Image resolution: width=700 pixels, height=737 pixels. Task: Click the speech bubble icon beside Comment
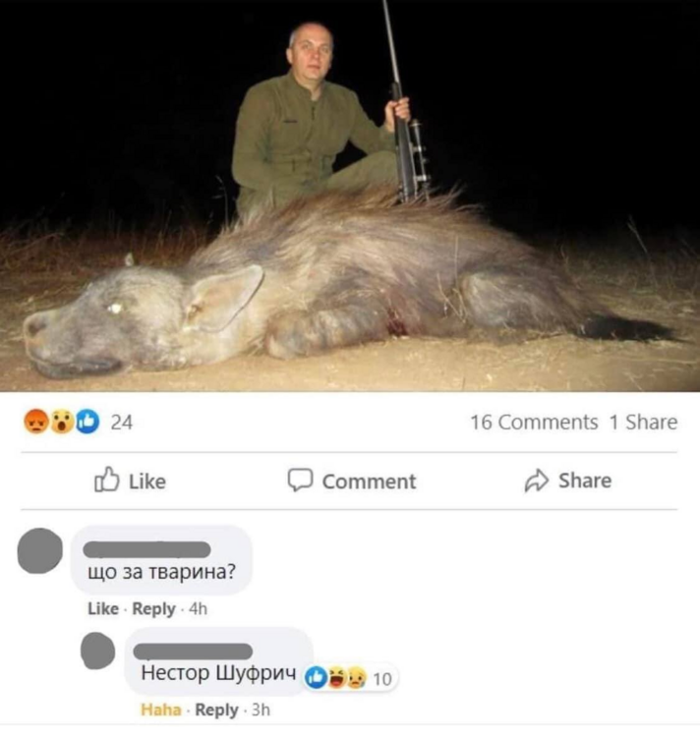click(x=300, y=480)
